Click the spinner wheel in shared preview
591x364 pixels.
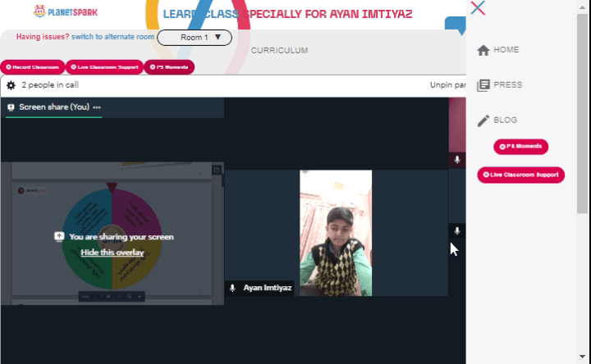[x=112, y=239]
